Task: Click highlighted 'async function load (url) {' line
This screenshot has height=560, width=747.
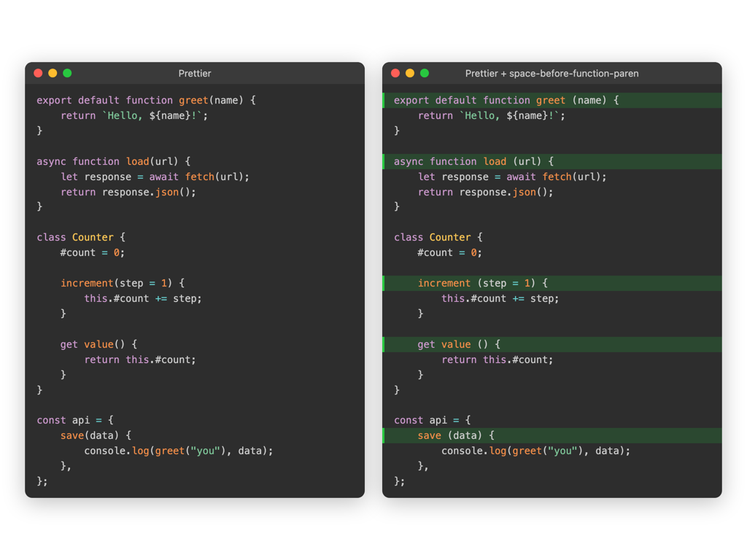Action: pos(553,161)
